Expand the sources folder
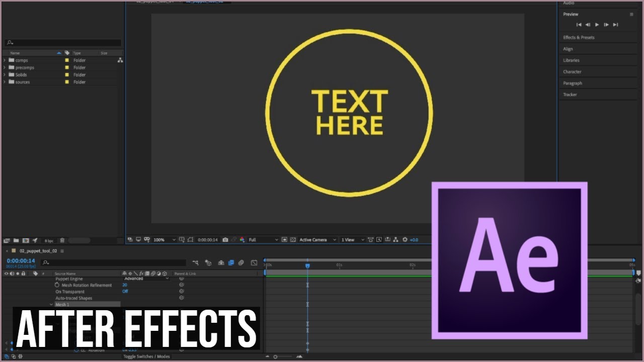Image resolution: width=644 pixels, height=362 pixels. (5, 82)
